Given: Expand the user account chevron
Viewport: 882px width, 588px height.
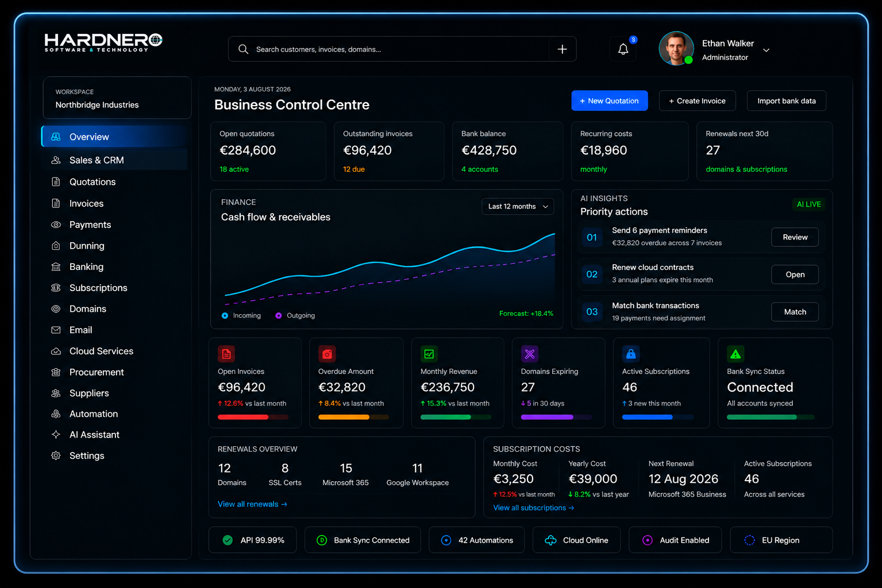Looking at the screenshot, I should pyautogui.click(x=766, y=50).
